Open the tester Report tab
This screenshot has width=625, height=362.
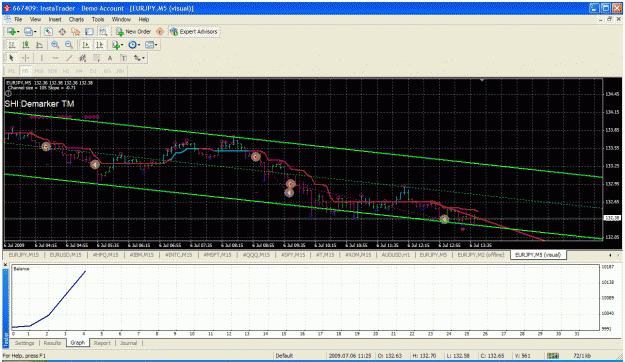[102, 343]
